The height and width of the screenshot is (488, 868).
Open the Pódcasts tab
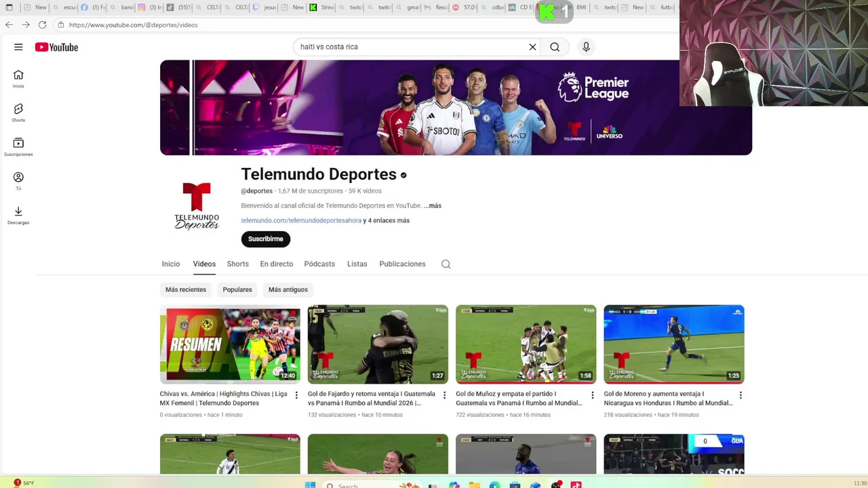point(319,264)
